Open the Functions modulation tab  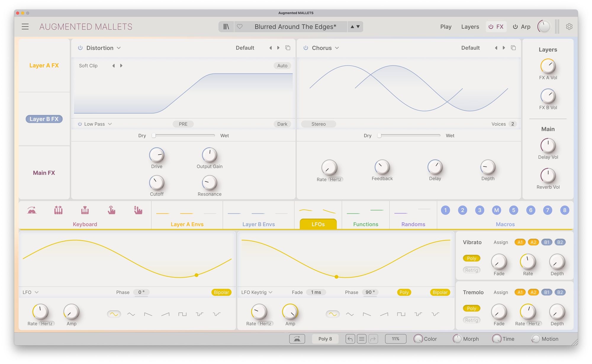pyautogui.click(x=366, y=224)
